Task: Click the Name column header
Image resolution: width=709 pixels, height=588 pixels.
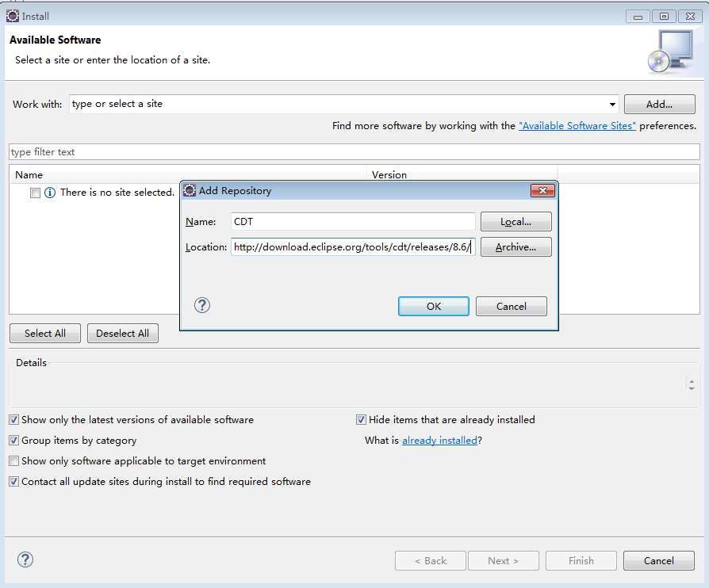Action: [x=188, y=175]
